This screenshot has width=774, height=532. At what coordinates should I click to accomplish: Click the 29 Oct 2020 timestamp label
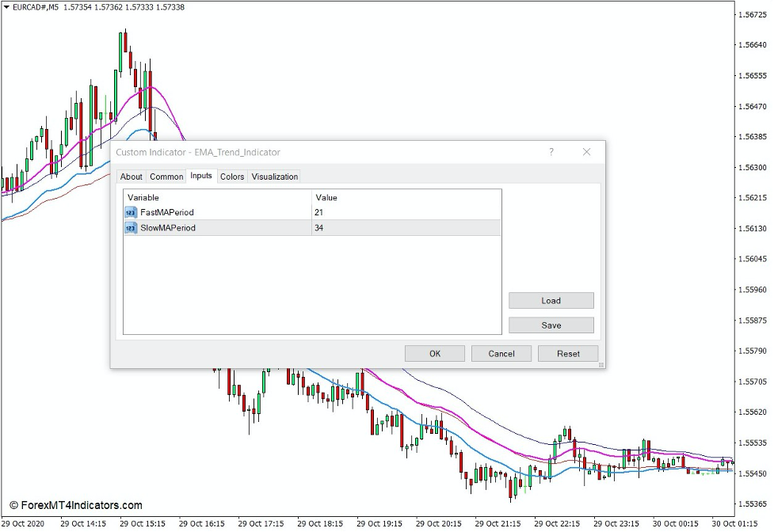click(25, 523)
